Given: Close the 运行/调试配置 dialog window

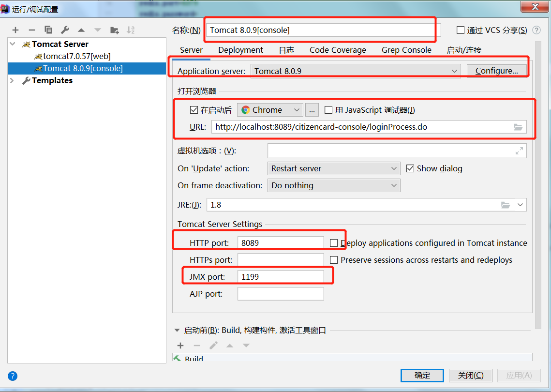Looking at the screenshot, I should pyautogui.click(x=535, y=6).
